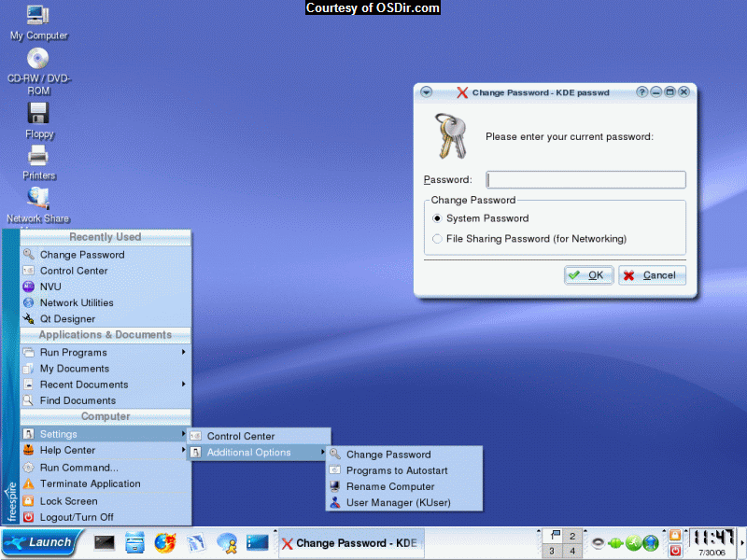
Task: Open Control Center in the Settings submenu
Action: point(259,436)
